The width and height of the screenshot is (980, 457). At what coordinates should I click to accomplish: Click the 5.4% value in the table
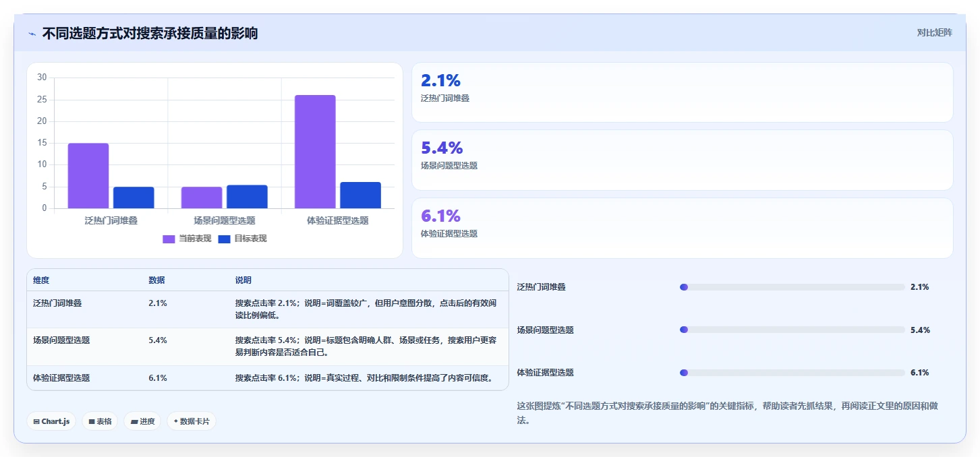pos(158,340)
